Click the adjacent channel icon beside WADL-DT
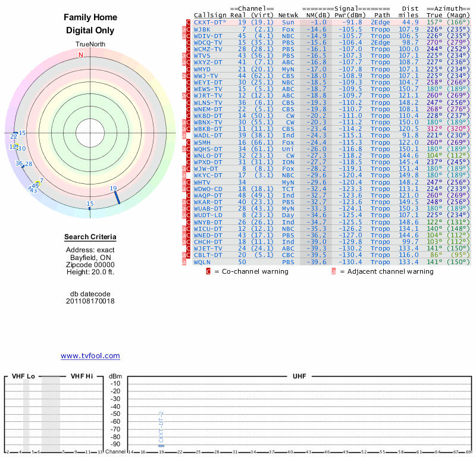476x457 pixels. (x=184, y=136)
